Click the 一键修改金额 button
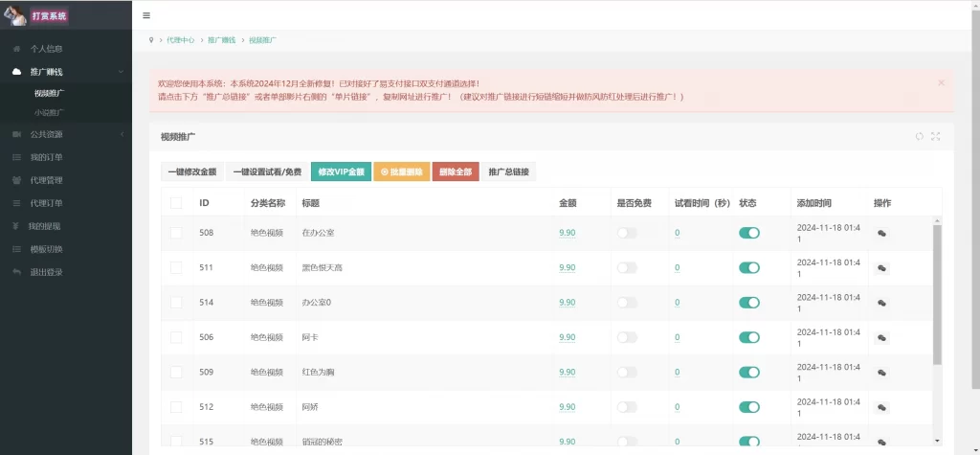 [x=191, y=171]
